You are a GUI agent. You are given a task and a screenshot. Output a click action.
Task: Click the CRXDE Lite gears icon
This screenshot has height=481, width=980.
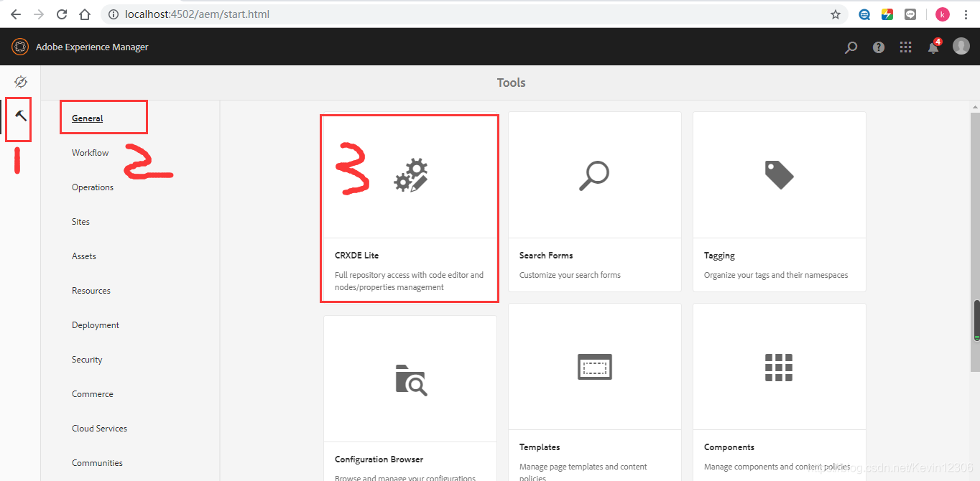pyautogui.click(x=412, y=176)
